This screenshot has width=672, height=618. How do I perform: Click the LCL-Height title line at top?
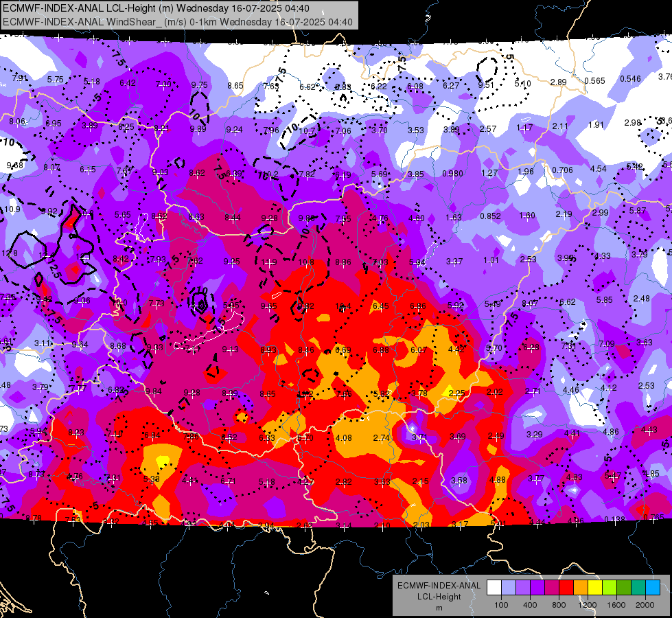pos(156,8)
